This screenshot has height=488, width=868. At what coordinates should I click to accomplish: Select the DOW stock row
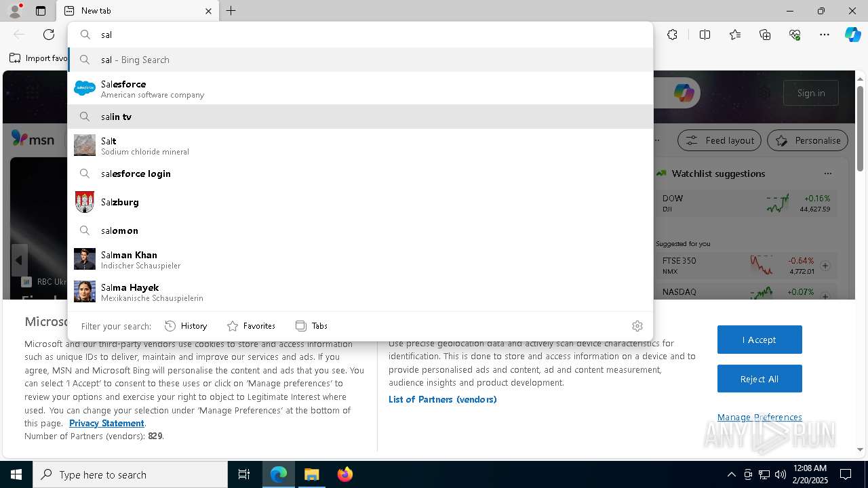click(x=746, y=203)
